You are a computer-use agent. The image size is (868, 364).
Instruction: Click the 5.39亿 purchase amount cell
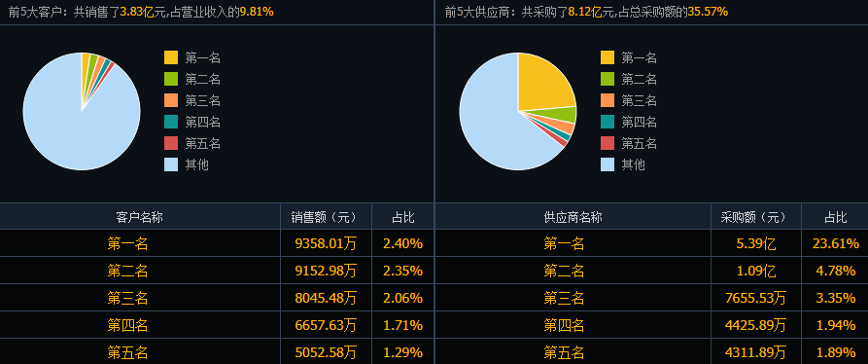[x=756, y=243]
